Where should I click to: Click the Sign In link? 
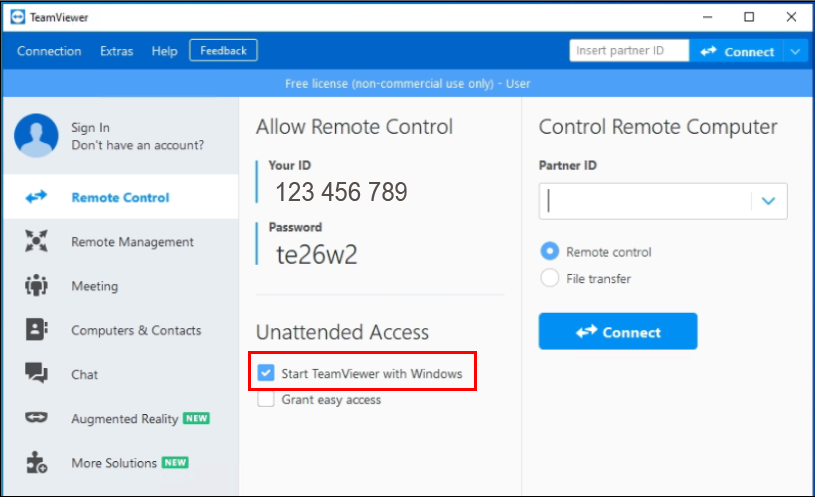pyautogui.click(x=90, y=127)
